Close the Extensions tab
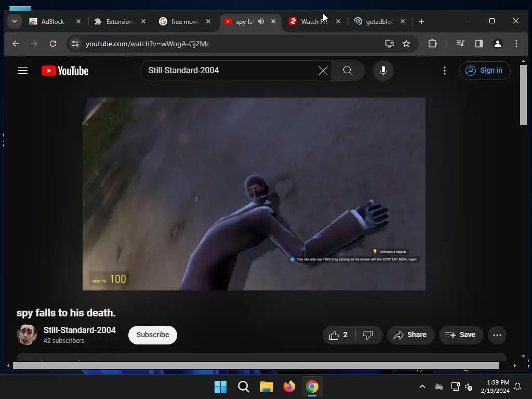The image size is (532, 399). coord(143,21)
